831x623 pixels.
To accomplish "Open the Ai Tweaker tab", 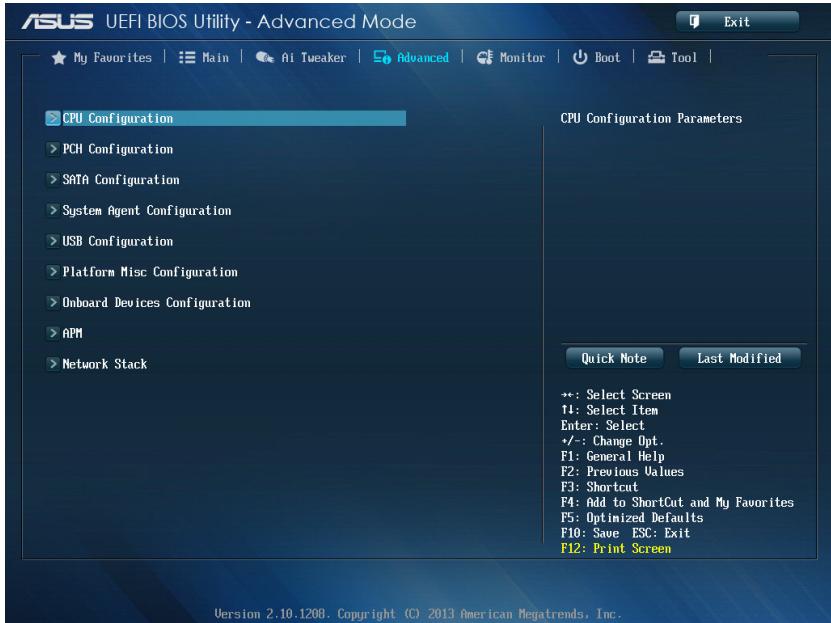I will click(x=300, y=57).
